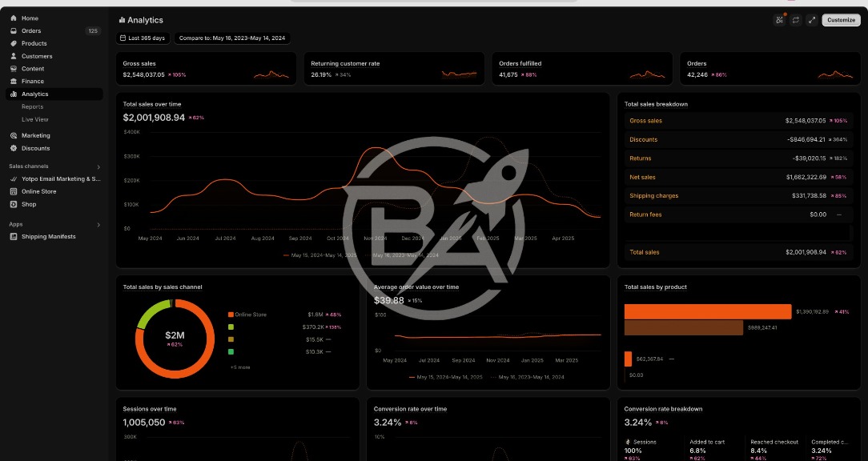Open Conversion rate over time report
Screen dimensions: 868x461
click(410, 409)
